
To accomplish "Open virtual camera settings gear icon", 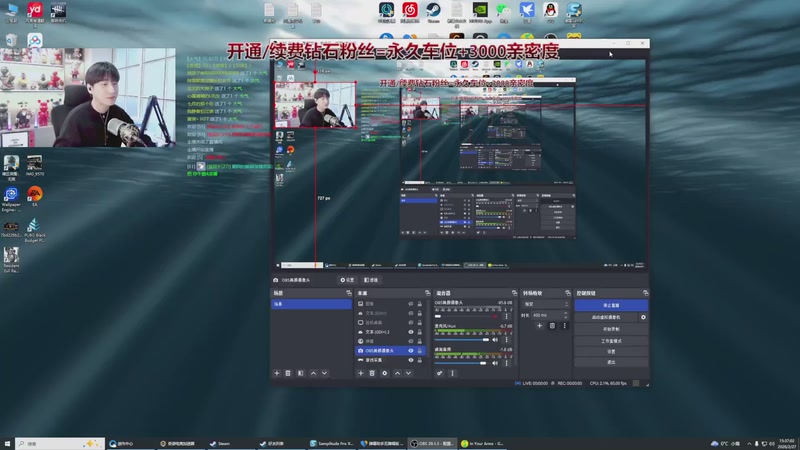I will click(x=643, y=317).
